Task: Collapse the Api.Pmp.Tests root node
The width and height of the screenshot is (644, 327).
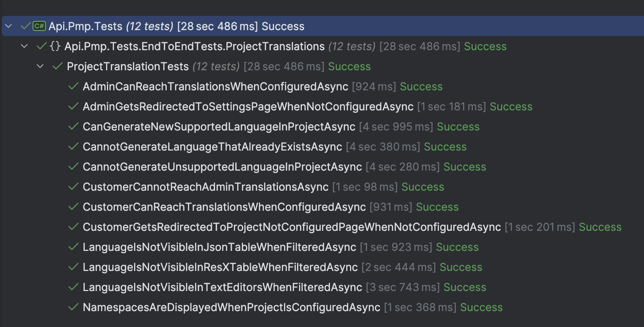Action: [x=8, y=26]
